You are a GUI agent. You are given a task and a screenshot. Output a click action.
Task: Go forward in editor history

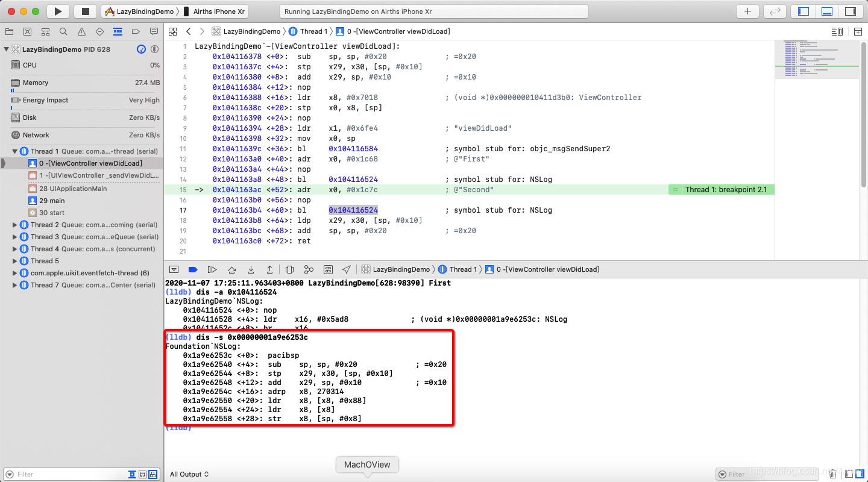[x=202, y=31]
